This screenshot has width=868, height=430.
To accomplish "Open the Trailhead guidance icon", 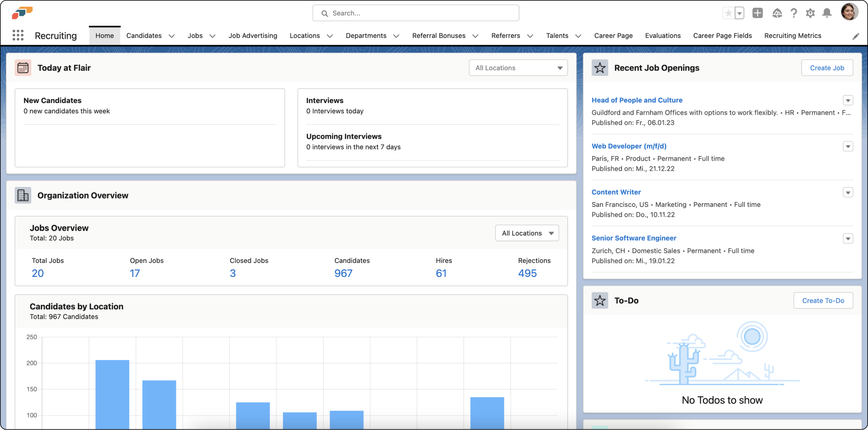I will 777,13.
